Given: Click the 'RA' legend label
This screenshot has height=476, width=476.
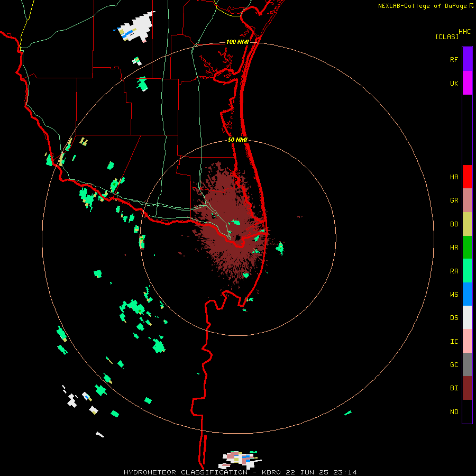Looking at the screenshot, I should pos(454,271).
